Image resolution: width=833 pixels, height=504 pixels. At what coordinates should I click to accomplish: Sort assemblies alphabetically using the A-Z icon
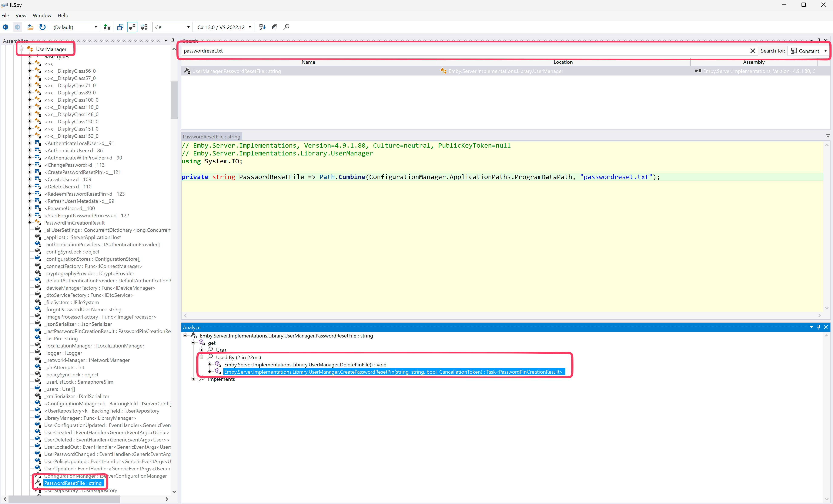262,27
